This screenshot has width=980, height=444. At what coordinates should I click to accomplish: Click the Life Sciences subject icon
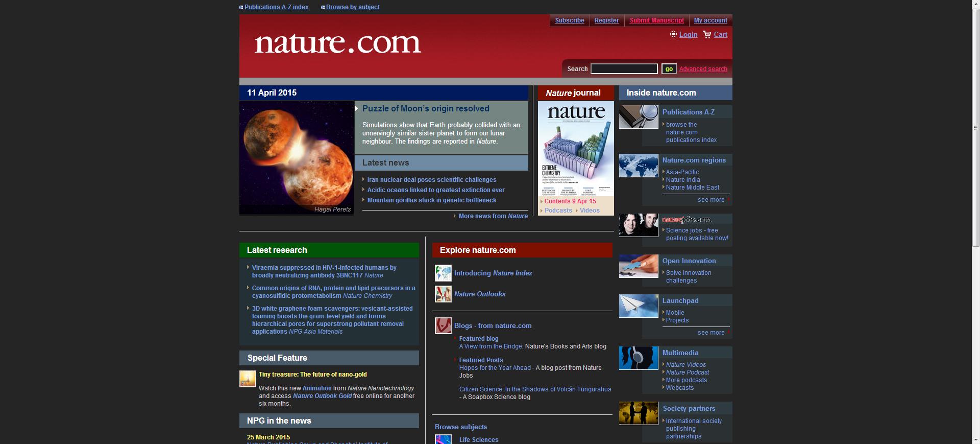tap(443, 439)
